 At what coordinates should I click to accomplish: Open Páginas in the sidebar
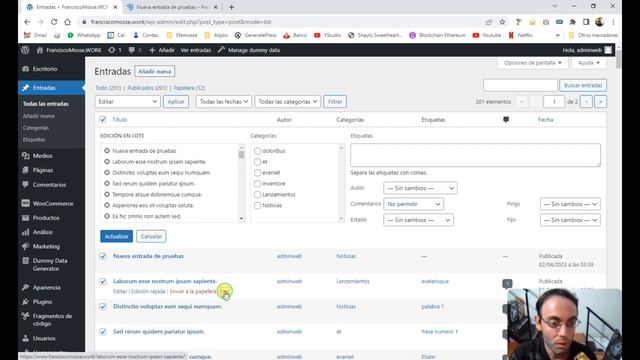[43, 170]
